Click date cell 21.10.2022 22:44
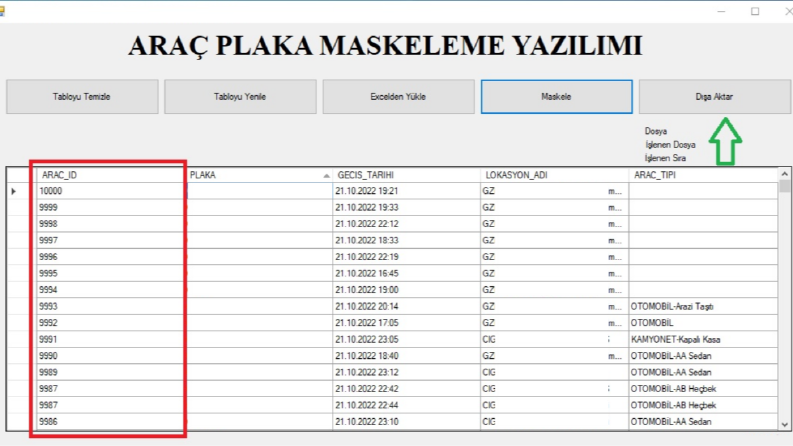The height and width of the screenshot is (446, 793). [407, 405]
